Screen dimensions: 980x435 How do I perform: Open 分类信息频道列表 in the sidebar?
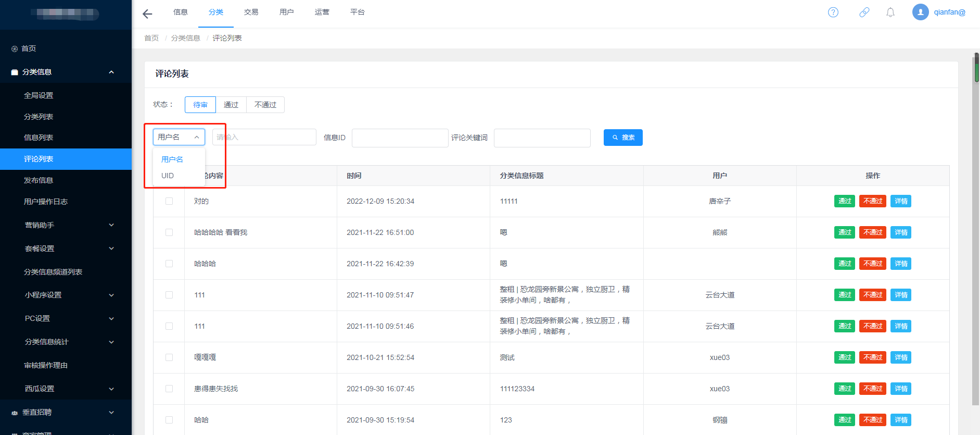point(53,272)
